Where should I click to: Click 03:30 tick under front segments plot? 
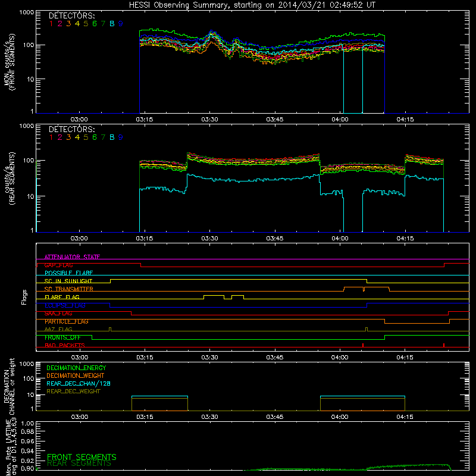pos(209,120)
